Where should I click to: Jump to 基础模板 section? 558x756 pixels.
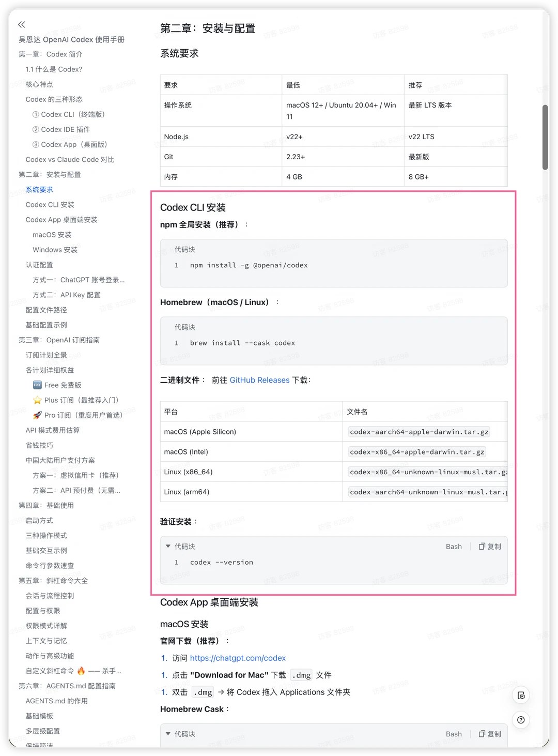coord(39,716)
